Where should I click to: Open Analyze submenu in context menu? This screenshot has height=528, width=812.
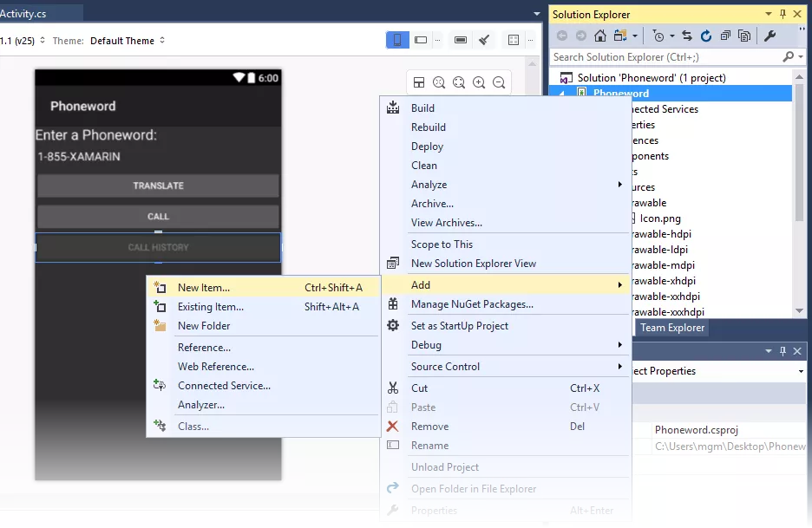point(506,185)
